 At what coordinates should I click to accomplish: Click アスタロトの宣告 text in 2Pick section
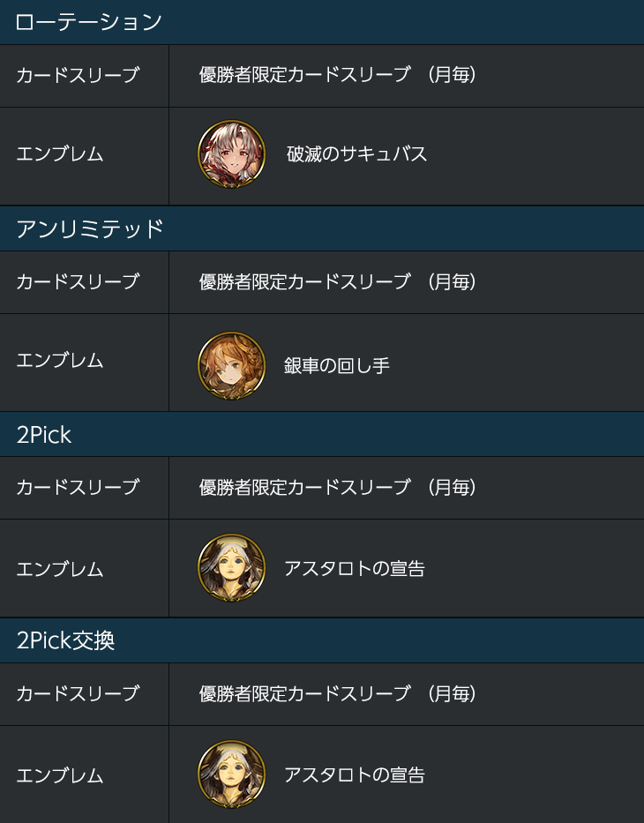pyautogui.click(x=355, y=568)
